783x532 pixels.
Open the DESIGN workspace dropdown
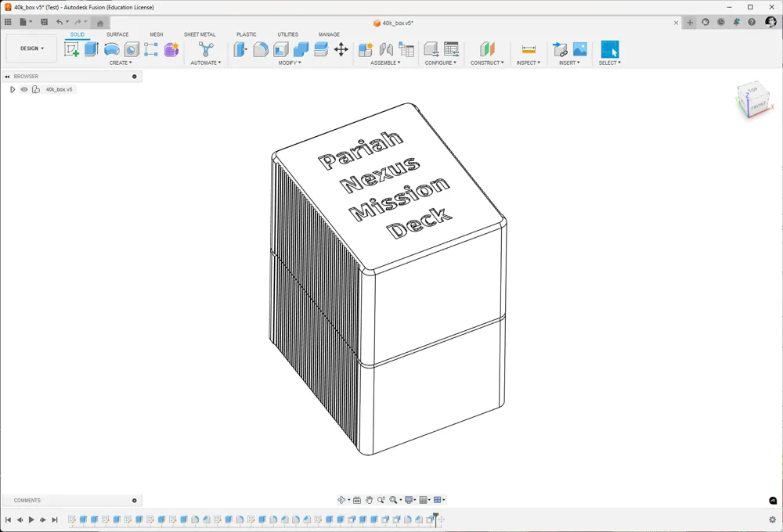(31, 48)
